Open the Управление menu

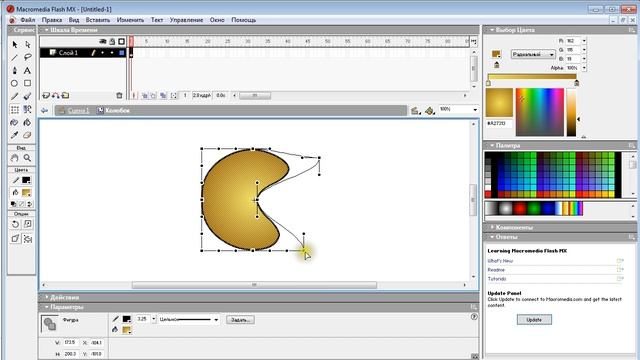[x=187, y=20]
